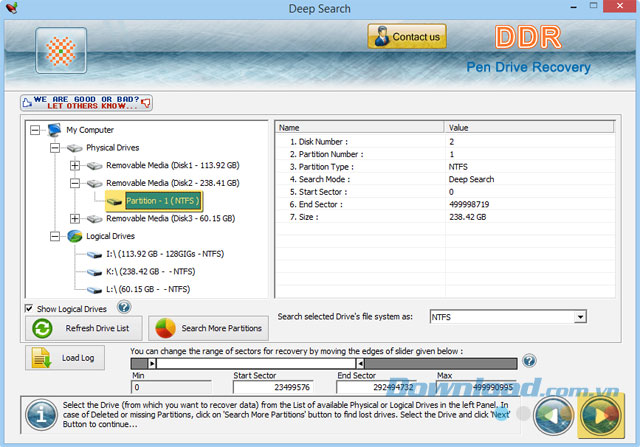
Task: Click the 'We are good or bad' feedback banner
Action: (87, 102)
